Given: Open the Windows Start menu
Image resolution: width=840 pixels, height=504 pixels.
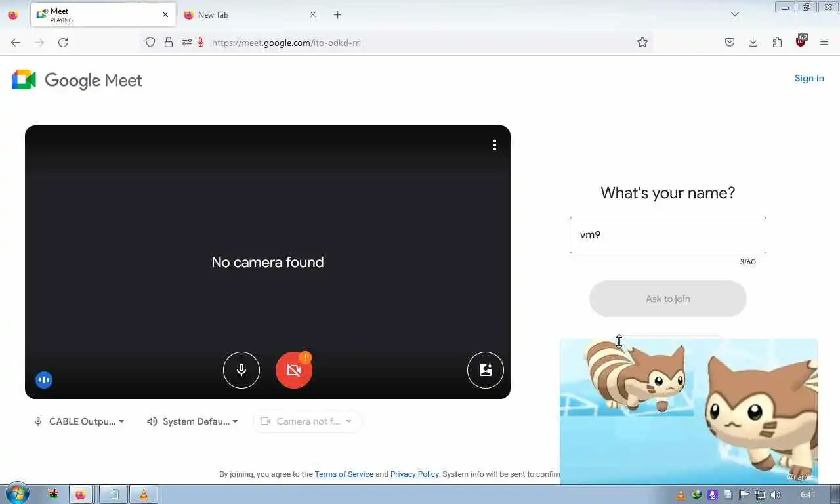Looking at the screenshot, I should 16,494.
